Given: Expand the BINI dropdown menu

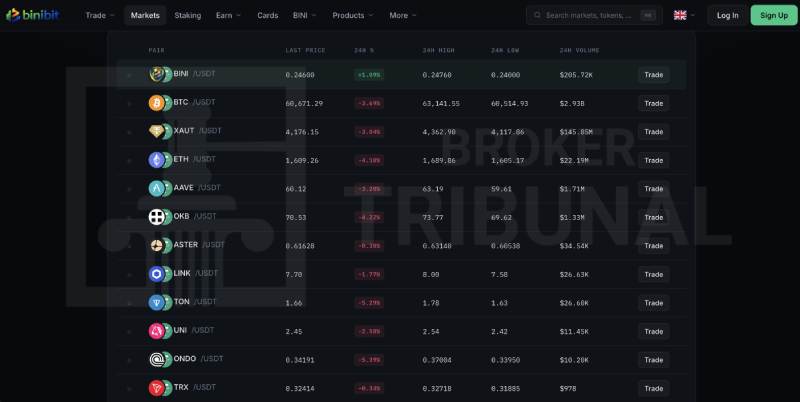Looking at the screenshot, I should point(305,15).
